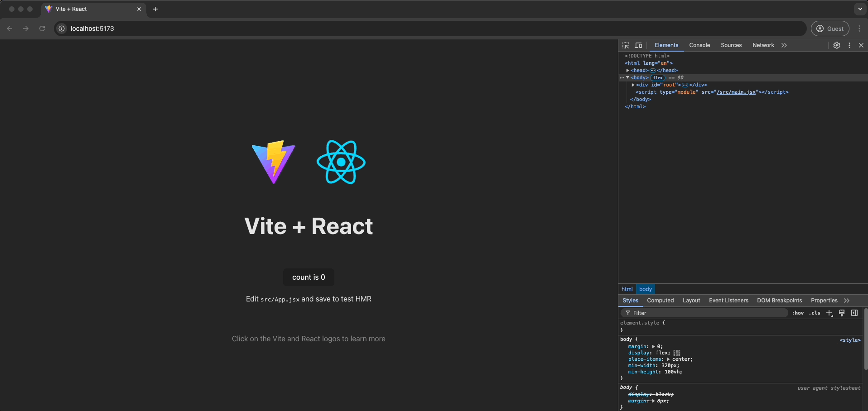Image resolution: width=868 pixels, height=411 pixels.
Task: Open the more panels chevron next to Network
Action: 784,45
